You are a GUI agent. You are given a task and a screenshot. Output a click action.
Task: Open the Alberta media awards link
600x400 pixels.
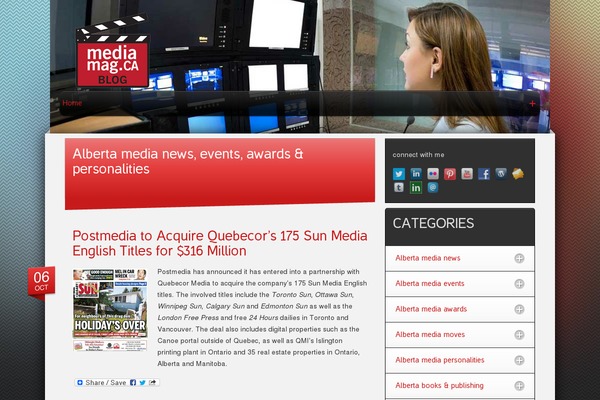click(431, 309)
